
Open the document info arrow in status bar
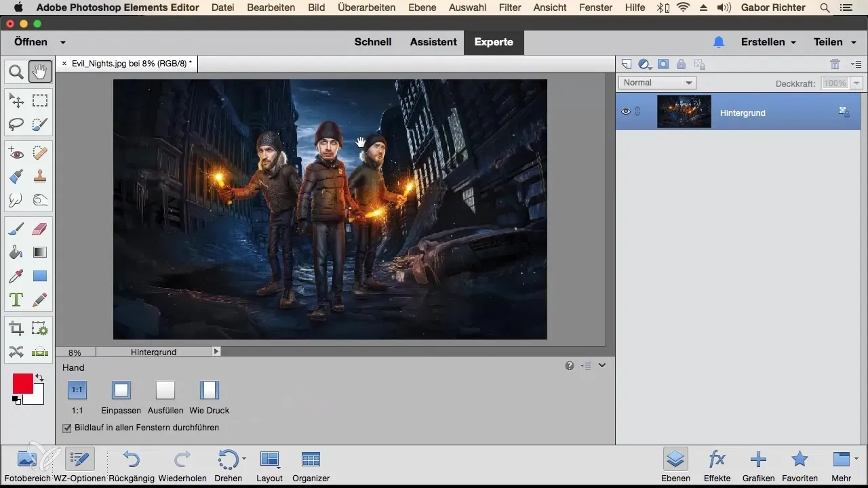tap(216, 352)
